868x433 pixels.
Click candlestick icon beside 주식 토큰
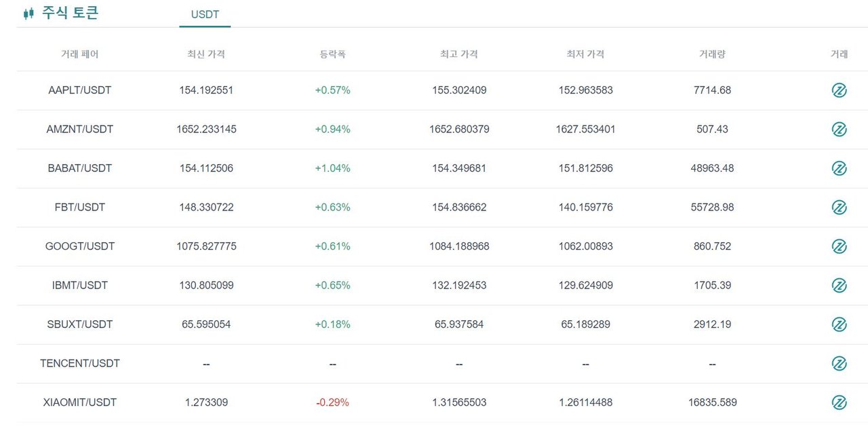click(28, 14)
